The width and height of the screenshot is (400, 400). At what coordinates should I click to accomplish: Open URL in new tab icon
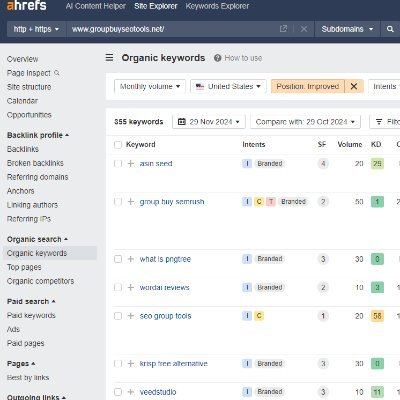pyautogui.click(x=283, y=29)
